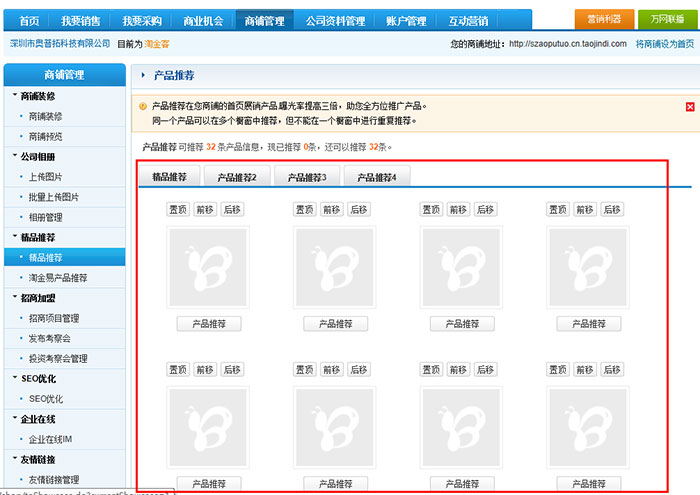Select 产品推荐3 tab

click(307, 177)
